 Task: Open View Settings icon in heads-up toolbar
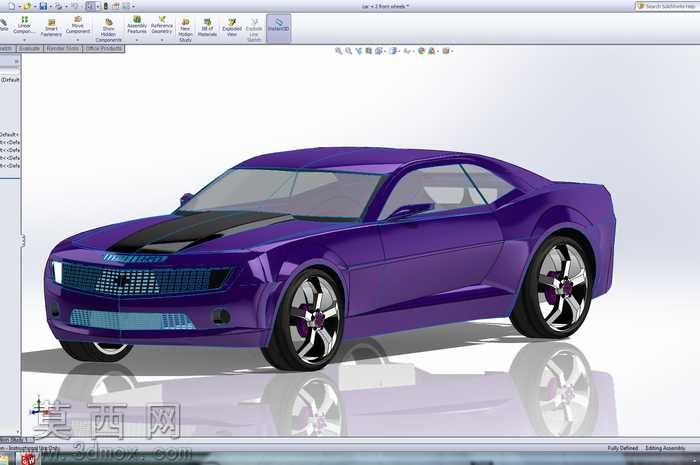coord(446,51)
